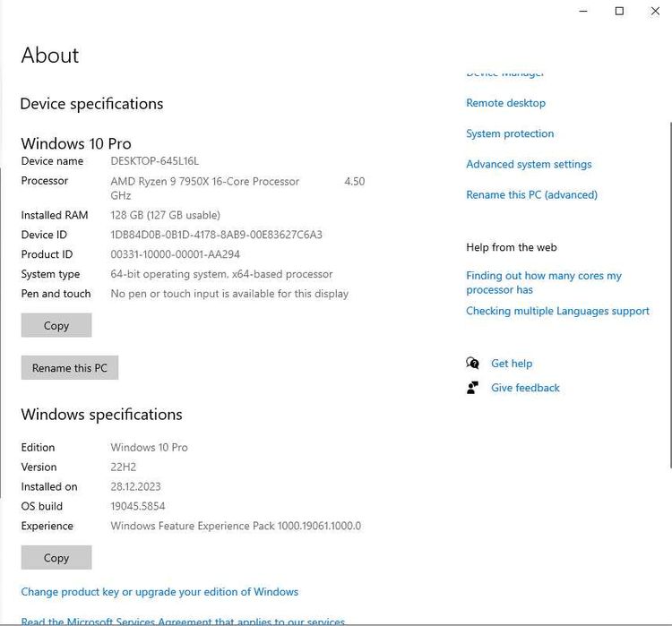Open 'Finding out how many cores' help link
This screenshot has height=626, width=672.
544,282
